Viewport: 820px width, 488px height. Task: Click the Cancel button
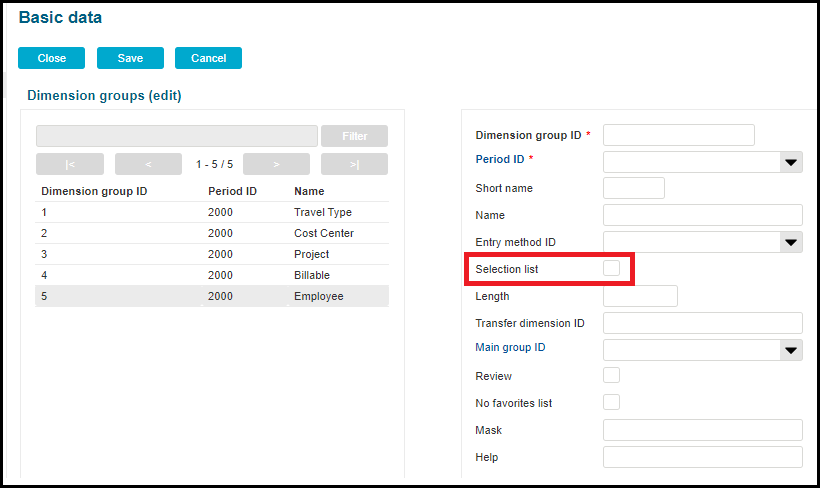point(208,58)
